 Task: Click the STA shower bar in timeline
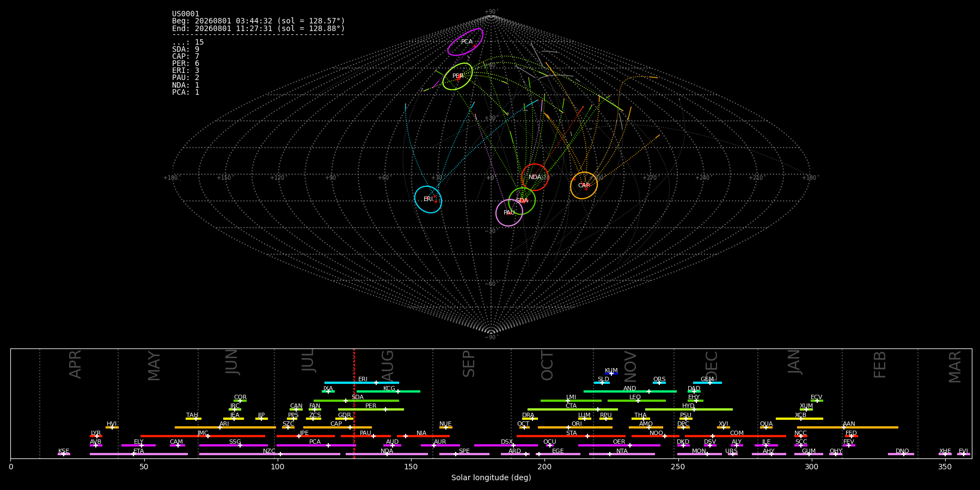(x=571, y=436)
